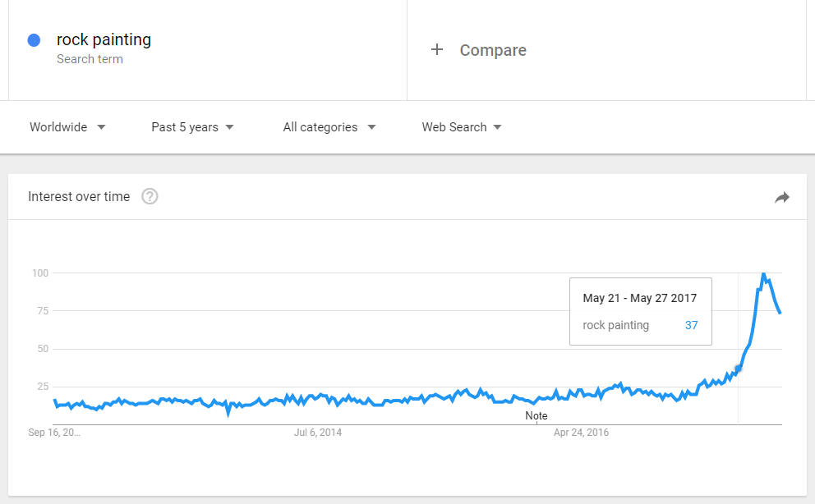The image size is (815, 504).
Task: Click the Jul 6, 2014 axis label
Action: point(318,433)
